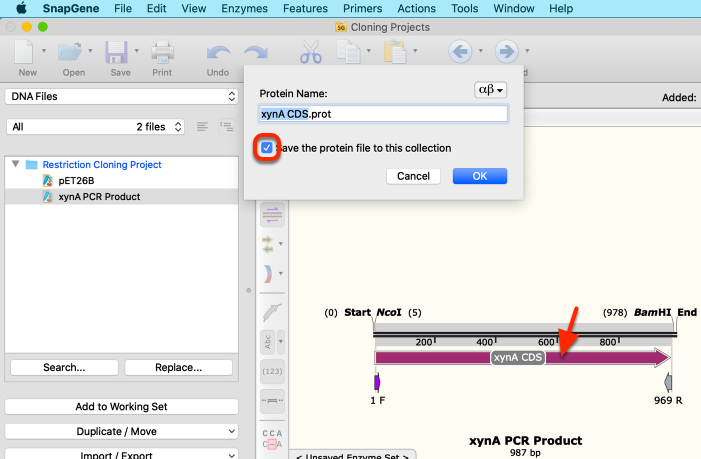Viewport: 701px width, 459px height.
Task: Click the panel divider collapse dot
Action: (249, 291)
